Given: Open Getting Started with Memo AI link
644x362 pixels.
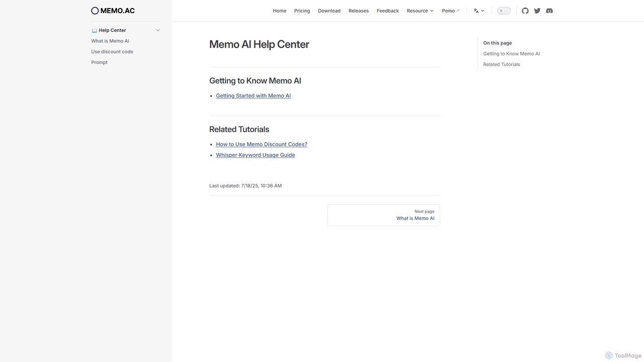Looking at the screenshot, I should click(253, 96).
